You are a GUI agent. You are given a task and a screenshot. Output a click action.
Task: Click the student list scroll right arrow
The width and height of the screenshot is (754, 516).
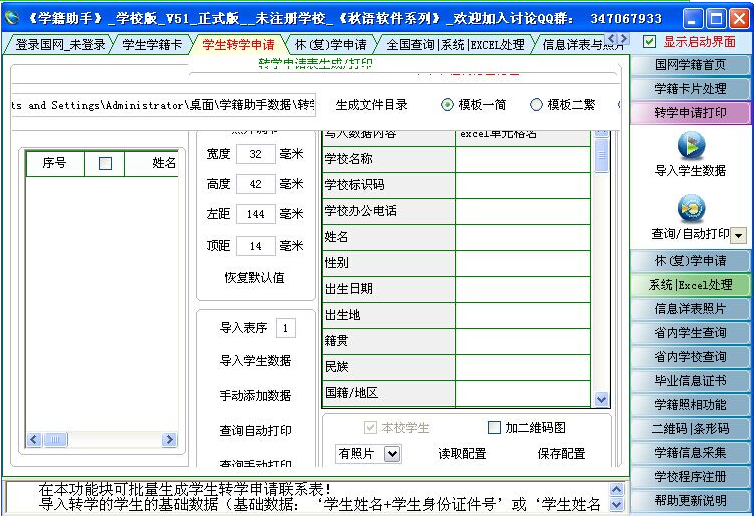[169, 440]
